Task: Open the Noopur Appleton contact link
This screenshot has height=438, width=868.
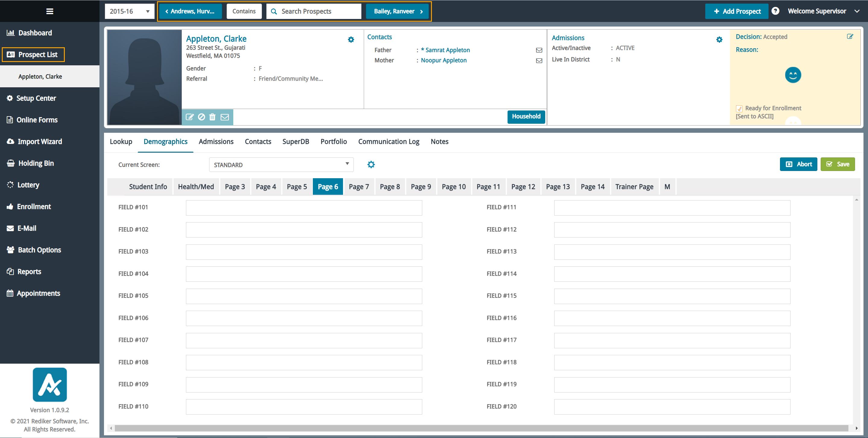Action: point(443,60)
